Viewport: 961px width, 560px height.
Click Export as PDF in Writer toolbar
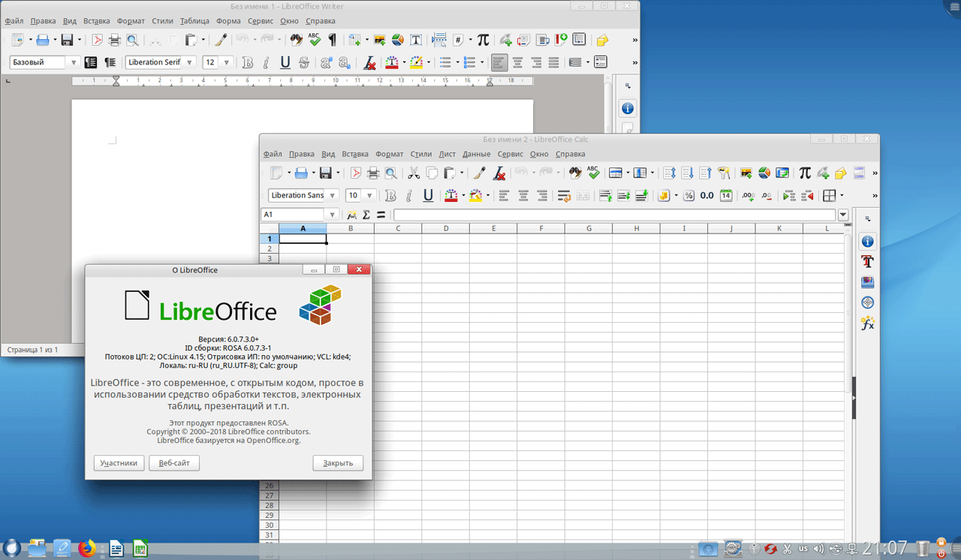[x=97, y=41]
